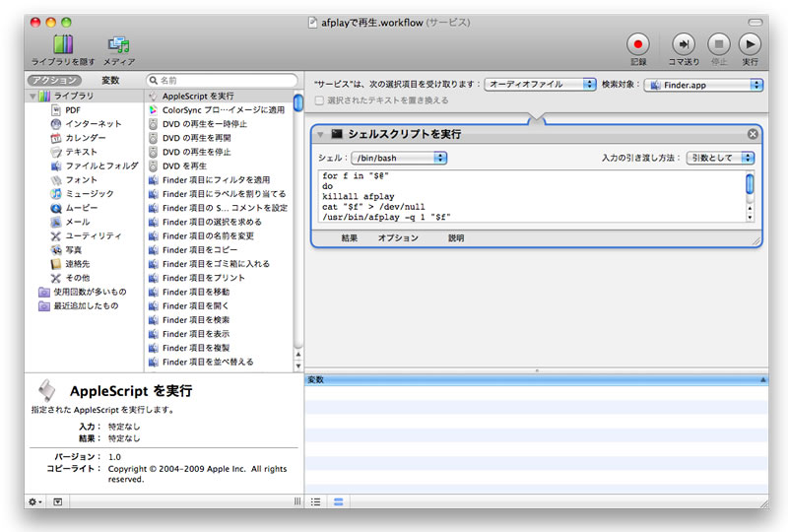Image resolution: width=788 pixels, height=532 pixels.
Task: Switch to the アクション tab
Action: point(54,80)
